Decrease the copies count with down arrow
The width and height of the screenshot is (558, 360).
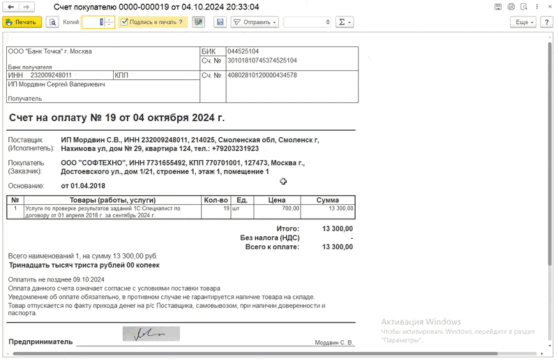[110, 25]
